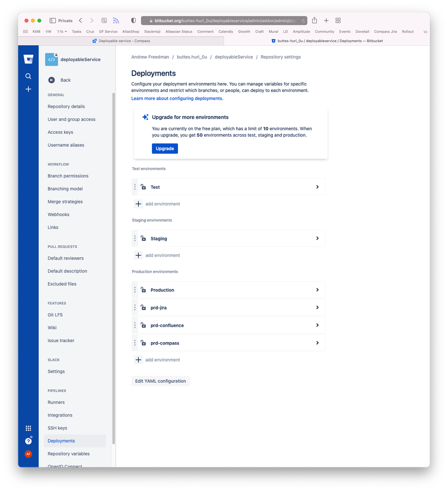The width and height of the screenshot is (448, 491).
Task: Click the Back arrow icon
Action: (x=51, y=80)
